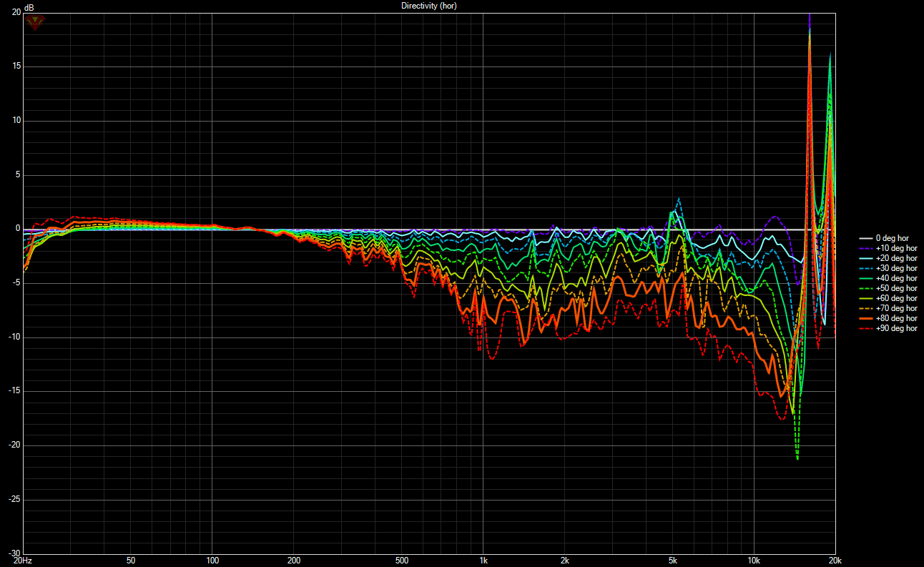
Task: Click the "+30 deg hor" legend entry
Action: [x=888, y=268]
